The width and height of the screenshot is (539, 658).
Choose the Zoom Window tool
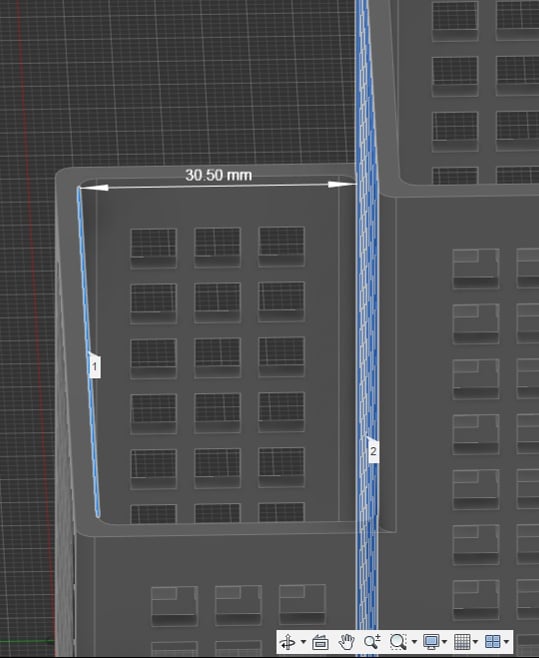[x=398, y=642]
